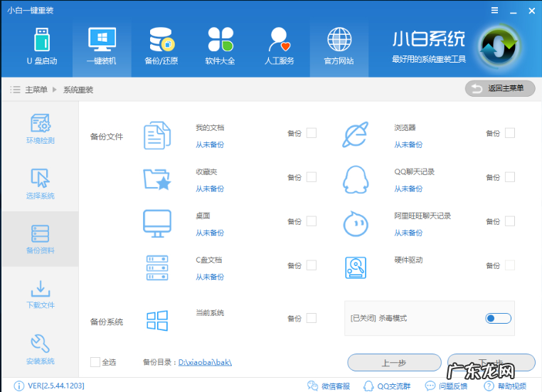Open 备份/还原 from the top toolbar
The image size is (542, 392).
[161, 47]
